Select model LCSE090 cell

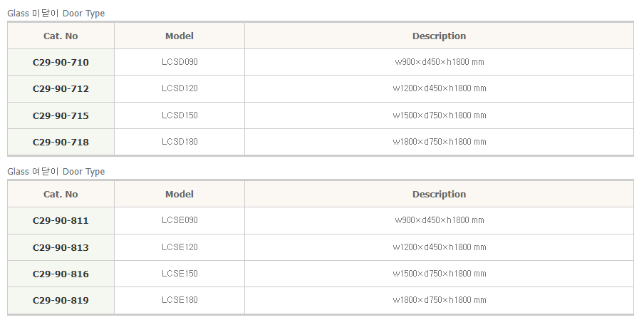[x=180, y=220]
